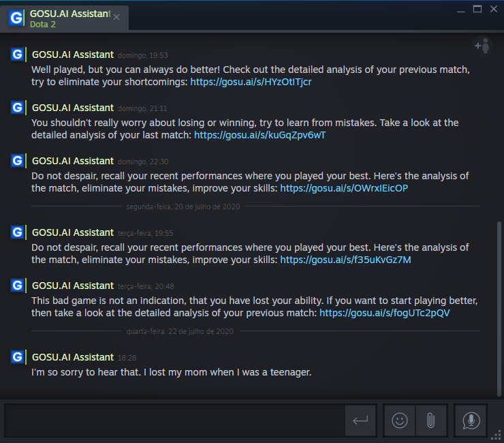Viewport: 504px width, 443px height.
Task: Click the message input text field
Action: coord(174,421)
